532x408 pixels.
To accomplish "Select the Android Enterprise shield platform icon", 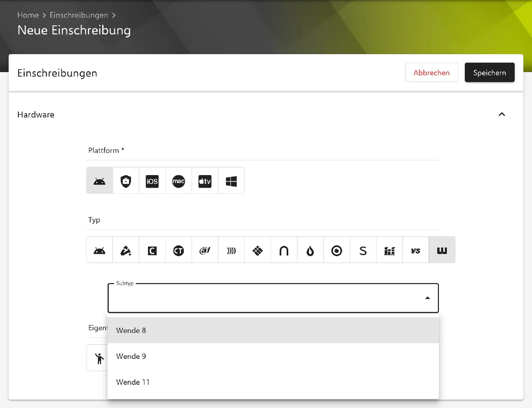I will click(x=126, y=180).
